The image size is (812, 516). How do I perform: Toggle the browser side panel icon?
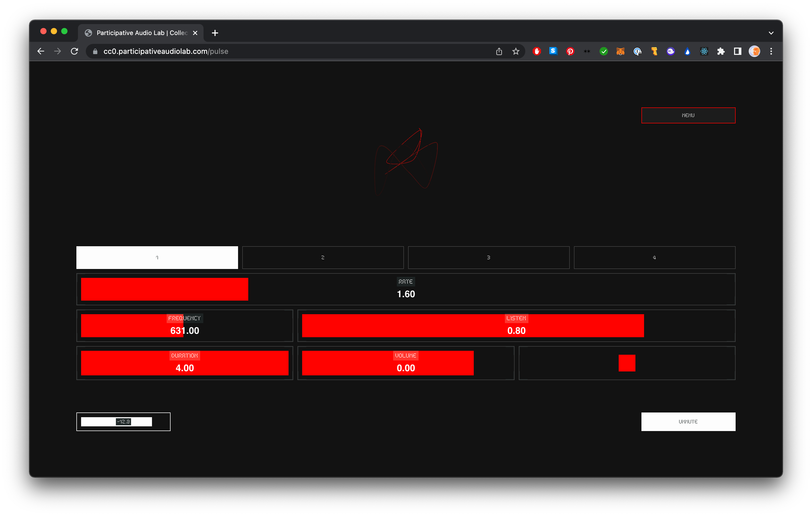coord(737,51)
